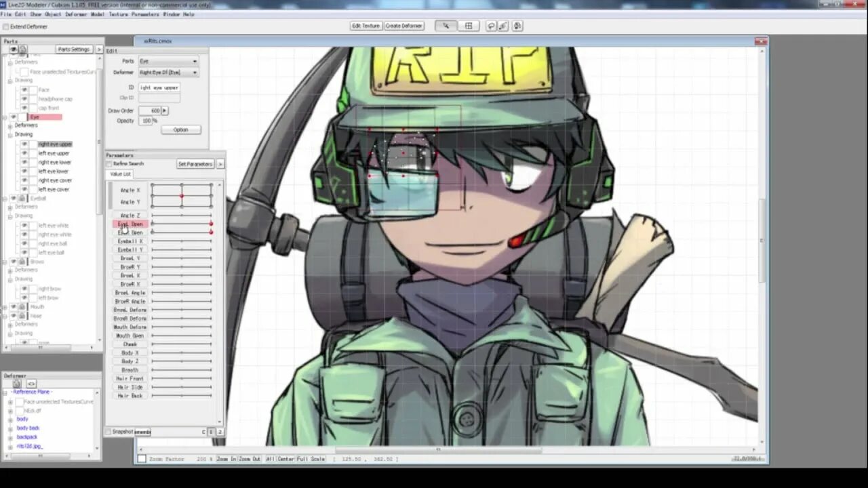
Task: Collapse the Eyeball part node
Action: pyautogui.click(x=5, y=198)
